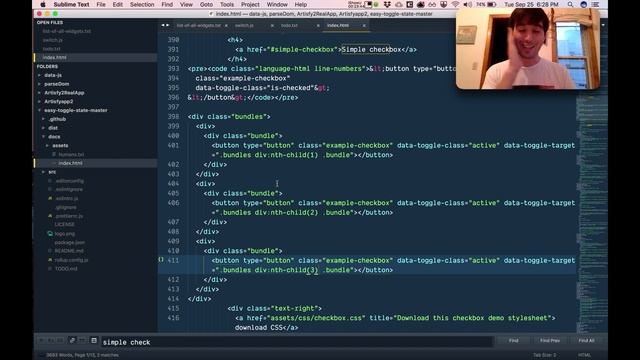Image resolution: width=640 pixels, height=360 pixels.
Task: Click the Find All button
Action: [586, 340]
